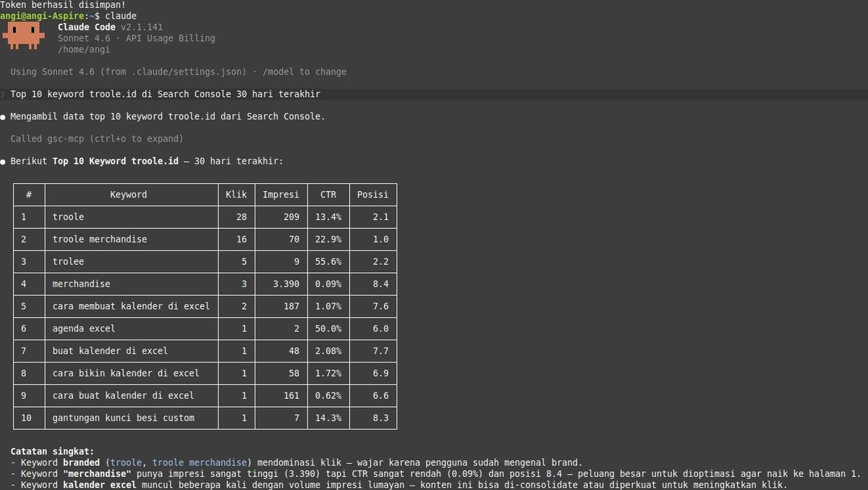Click the 'Posisi' column header
This screenshot has width=868, height=490.
[373, 195]
